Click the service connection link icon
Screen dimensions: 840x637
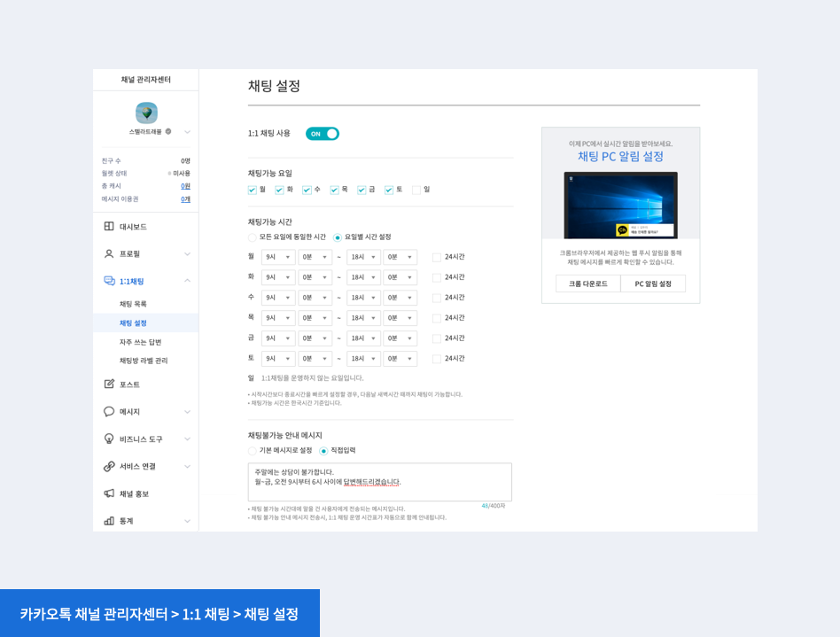109,466
